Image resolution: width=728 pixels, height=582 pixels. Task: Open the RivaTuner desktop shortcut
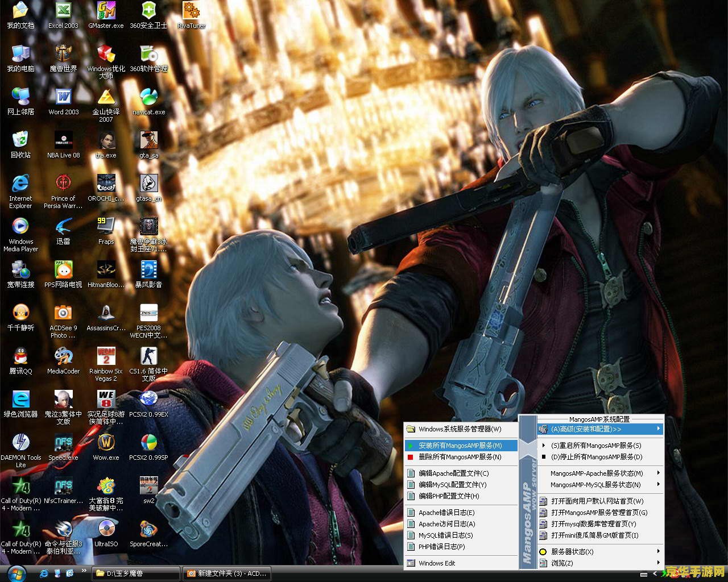191,15
